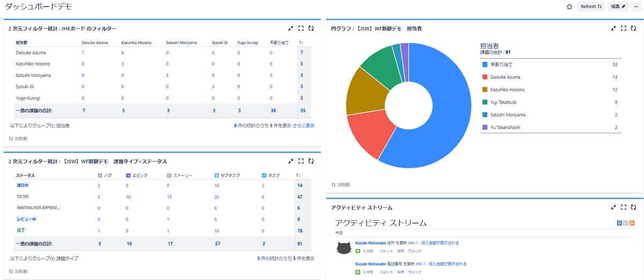644x280 pixels.
Task: Click the Refresh button in the header
Action: click(590, 6)
